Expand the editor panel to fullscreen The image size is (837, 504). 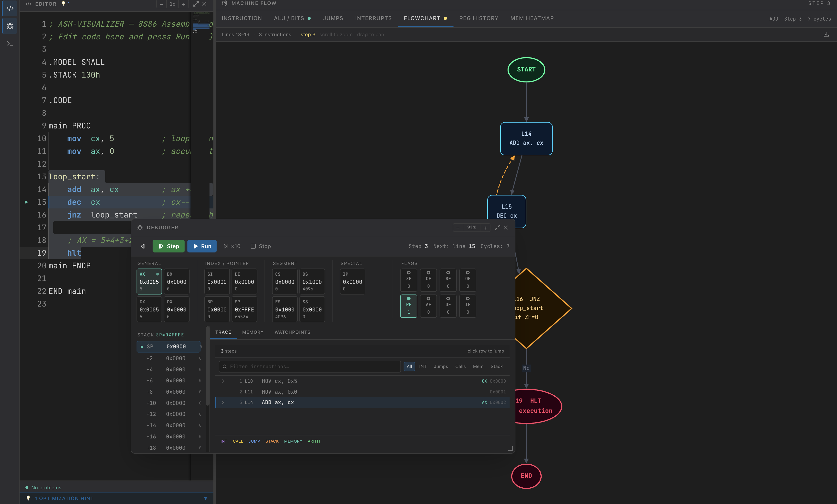pyautogui.click(x=196, y=4)
